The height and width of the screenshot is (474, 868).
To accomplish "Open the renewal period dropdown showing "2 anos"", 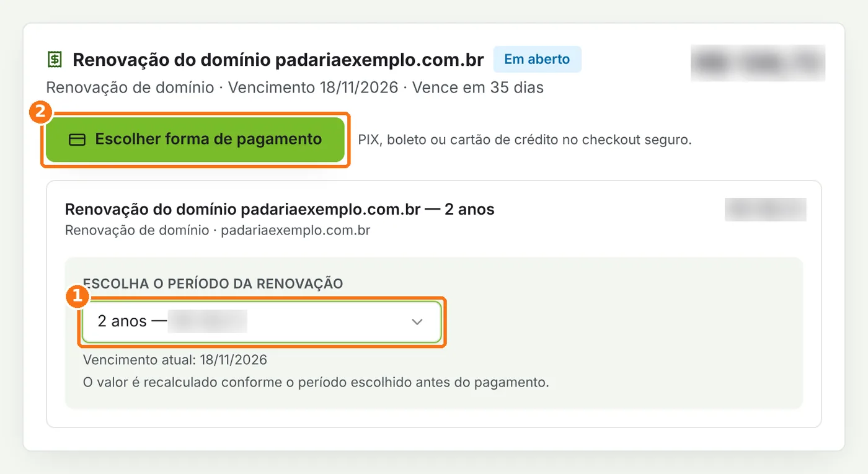I will click(x=262, y=321).
